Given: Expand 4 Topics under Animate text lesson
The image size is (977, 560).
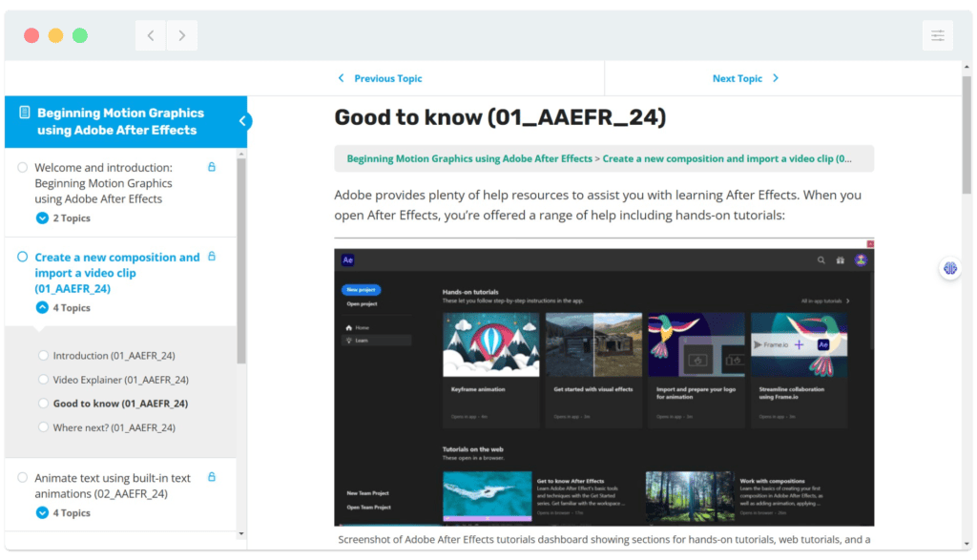Looking at the screenshot, I should pos(63,512).
